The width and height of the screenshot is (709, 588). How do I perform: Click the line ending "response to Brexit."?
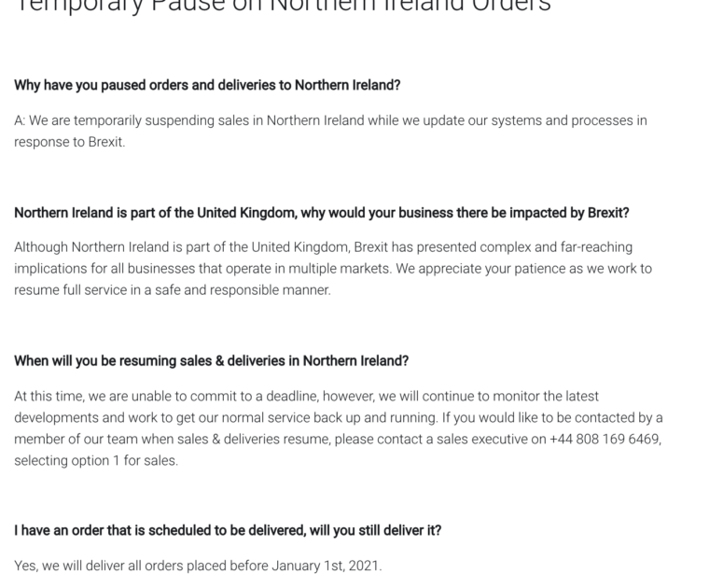(69, 142)
